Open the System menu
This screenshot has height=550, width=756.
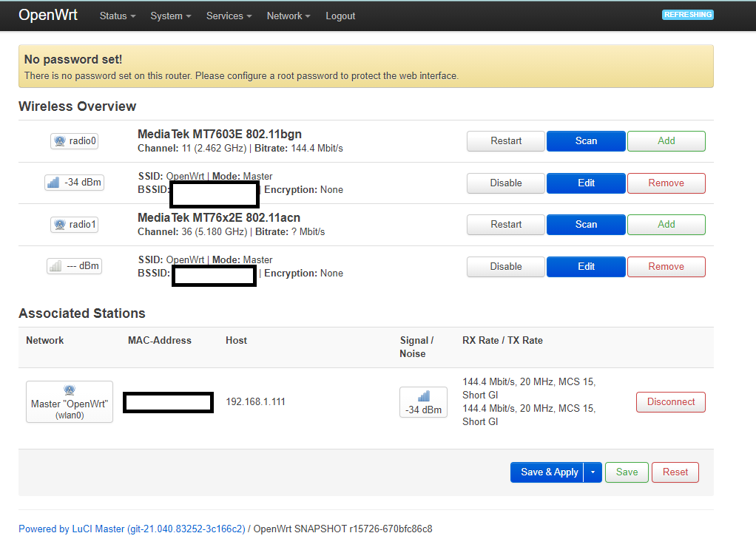pyautogui.click(x=171, y=16)
